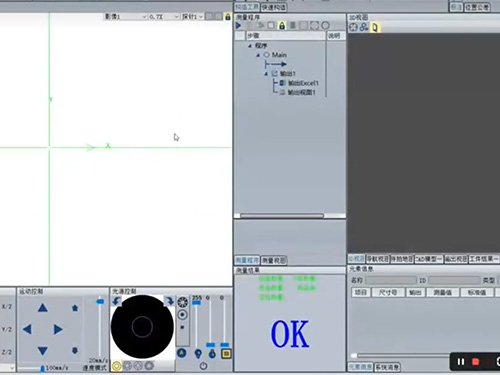Screen dimensions: 500x375
Task: Open the CAD model tab under 3D view
Action: click(428, 259)
